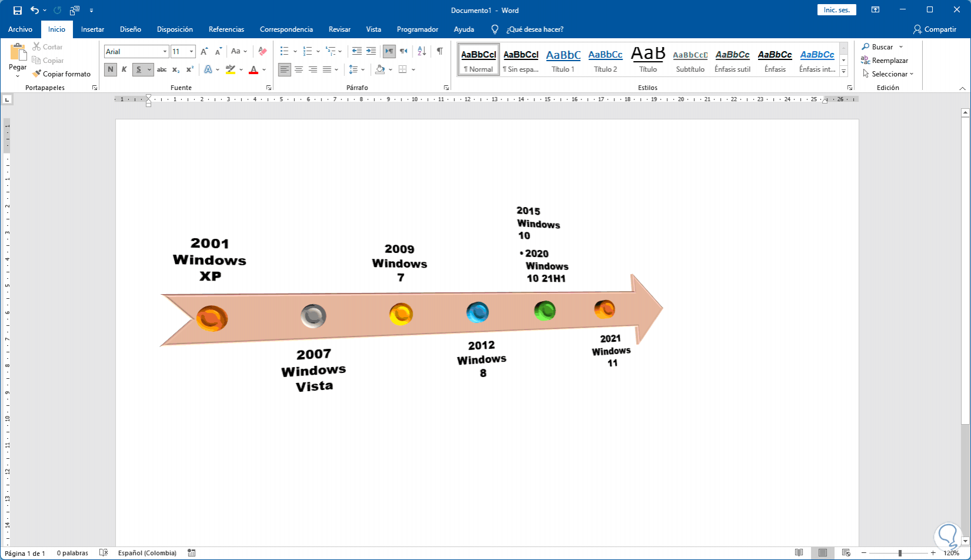Screen dimensions: 971x560
Task: Toggle right-to-left text direction
Action: tap(403, 52)
